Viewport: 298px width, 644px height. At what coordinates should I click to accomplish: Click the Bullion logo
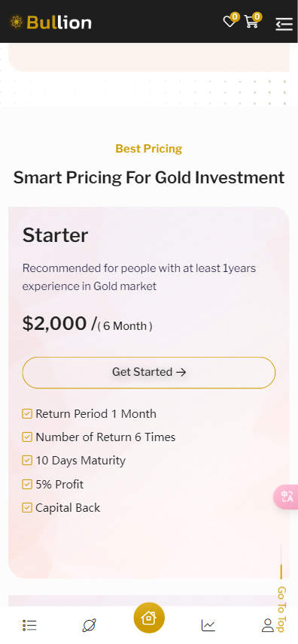pyautogui.click(x=50, y=23)
